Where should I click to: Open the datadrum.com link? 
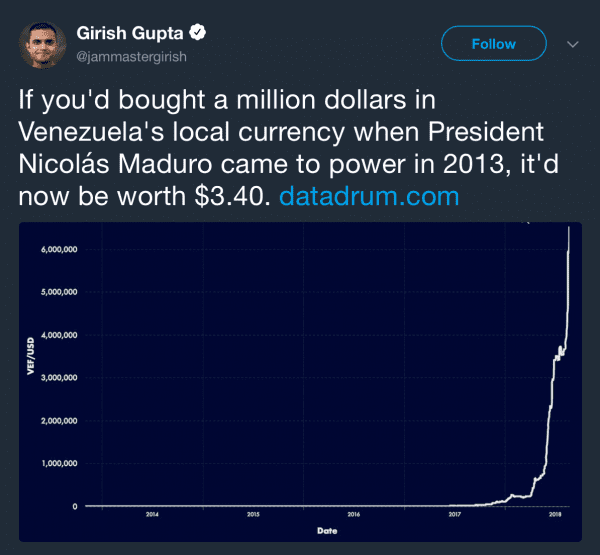[369, 195]
